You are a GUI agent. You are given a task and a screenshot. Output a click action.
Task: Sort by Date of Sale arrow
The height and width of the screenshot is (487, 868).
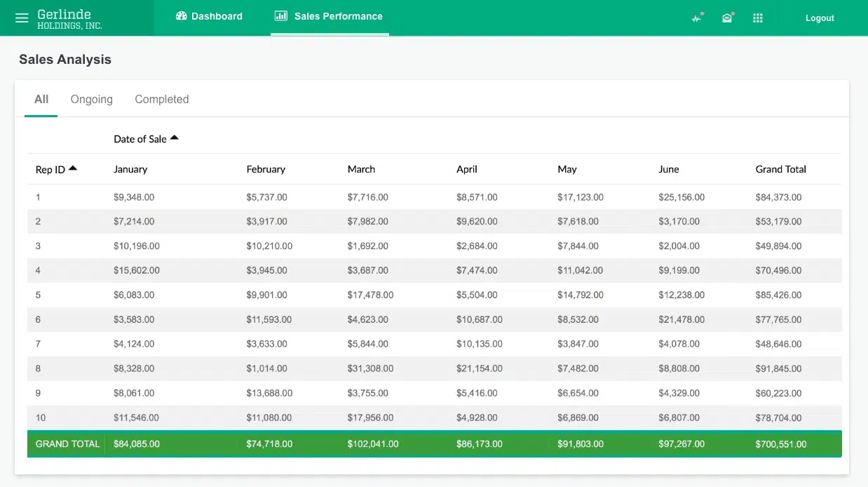pos(175,138)
